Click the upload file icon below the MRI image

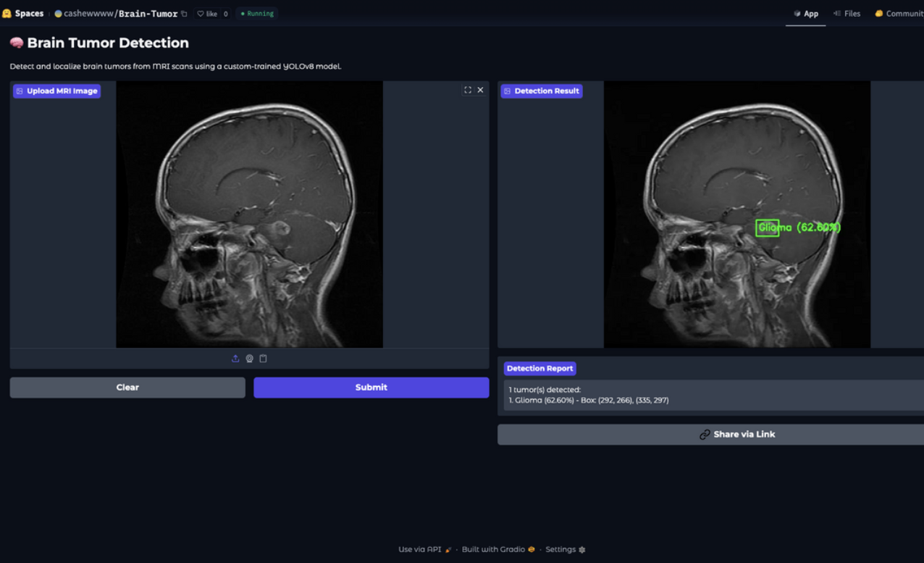pyautogui.click(x=235, y=359)
